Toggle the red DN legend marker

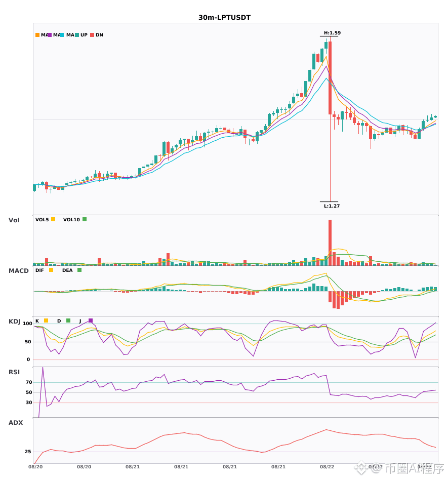(92, 35)
